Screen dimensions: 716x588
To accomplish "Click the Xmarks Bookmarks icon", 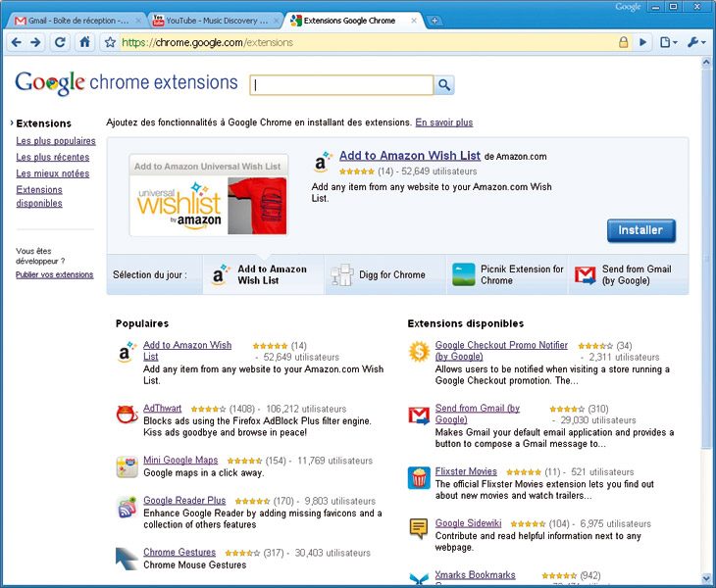I will pos(419,579).
